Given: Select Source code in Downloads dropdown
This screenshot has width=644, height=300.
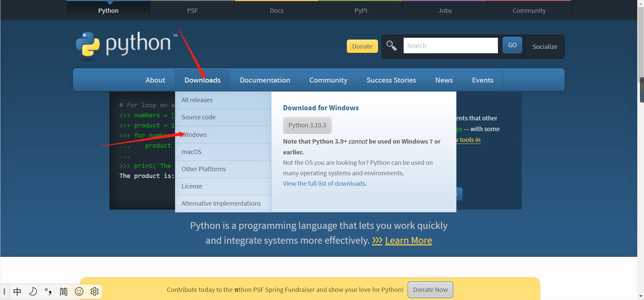Looking at the screenshot, I should click(223, 117).
